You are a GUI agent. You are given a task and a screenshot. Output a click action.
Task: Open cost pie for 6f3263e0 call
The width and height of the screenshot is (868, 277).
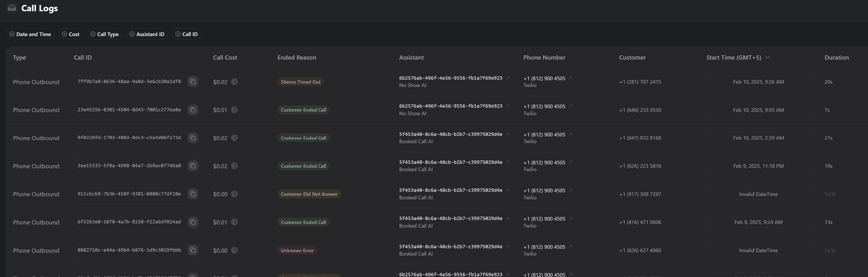click(x=234, y=222)
